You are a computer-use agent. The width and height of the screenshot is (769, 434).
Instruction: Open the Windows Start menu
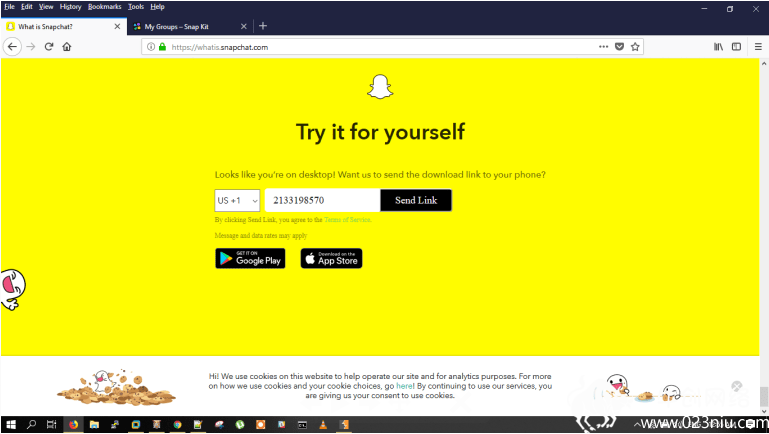[10, 425]
